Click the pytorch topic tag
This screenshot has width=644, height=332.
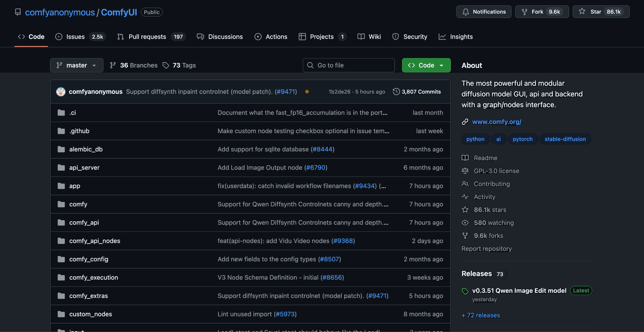coord(522,139)
